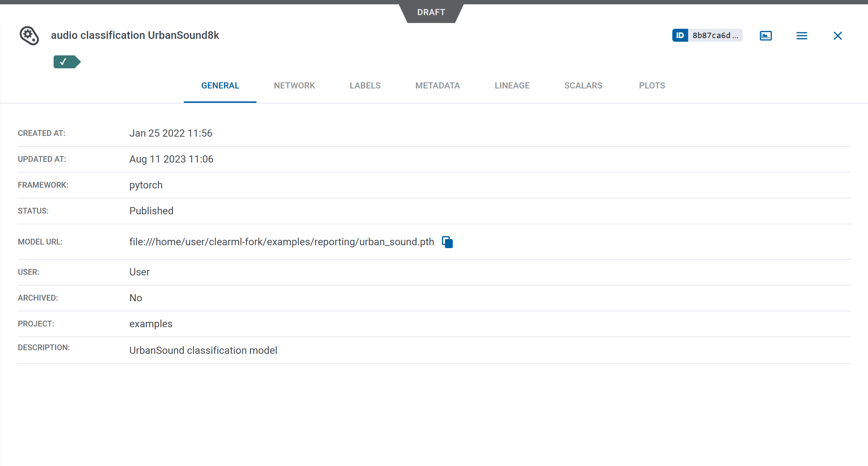Viewport: 868px width, 466px height.
Task: Click the examples project name
Action: [151, 324]
